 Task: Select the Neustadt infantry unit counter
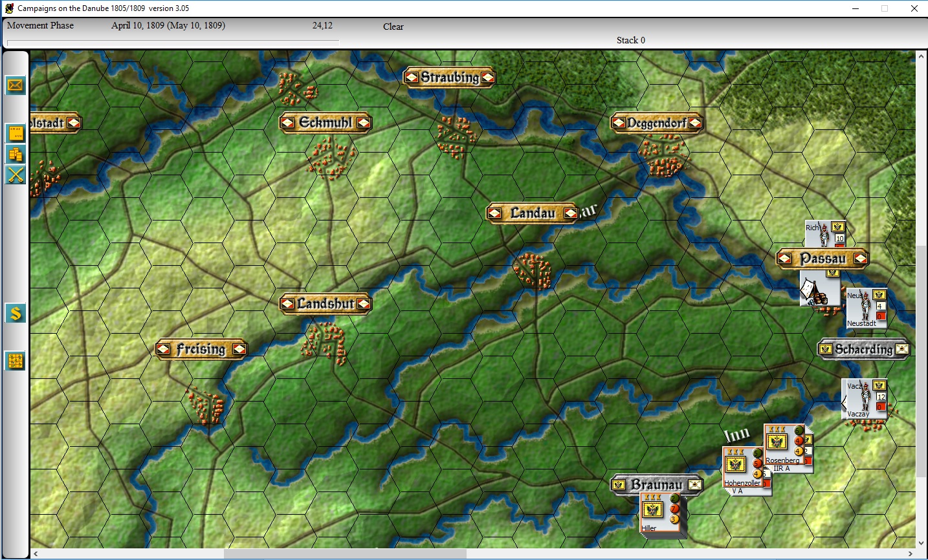click(867, 308)
